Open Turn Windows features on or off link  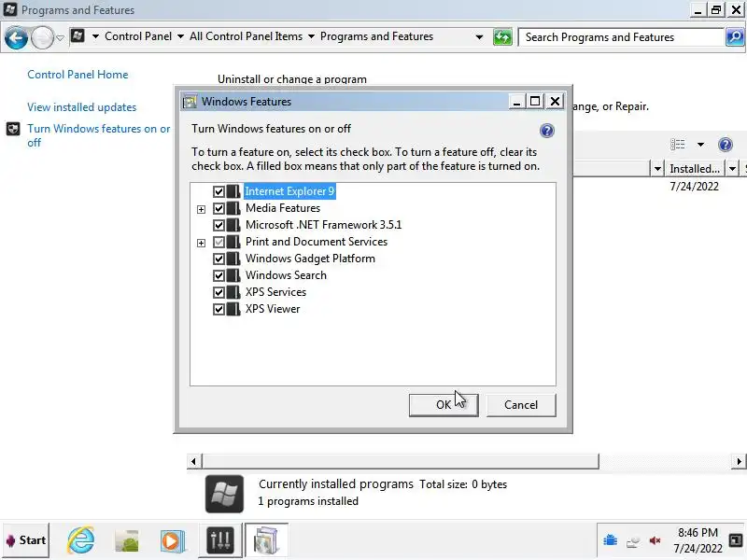[99, 135]
